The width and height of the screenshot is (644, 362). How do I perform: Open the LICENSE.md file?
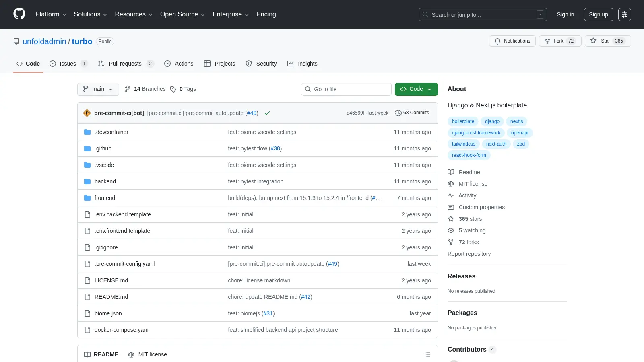click(111, 280)
